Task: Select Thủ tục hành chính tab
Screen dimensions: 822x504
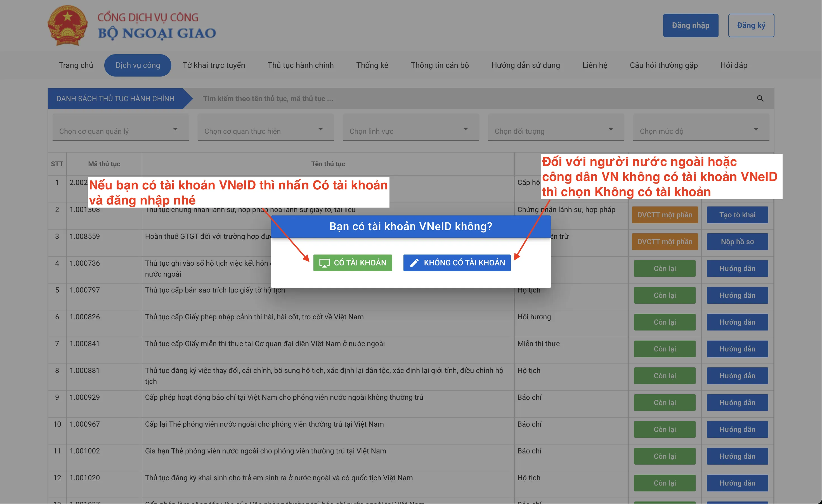Action: coord(300,65)
